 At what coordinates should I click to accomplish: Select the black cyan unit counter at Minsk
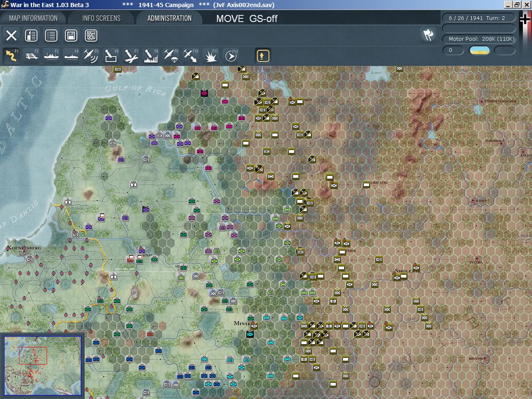(250, 334)
